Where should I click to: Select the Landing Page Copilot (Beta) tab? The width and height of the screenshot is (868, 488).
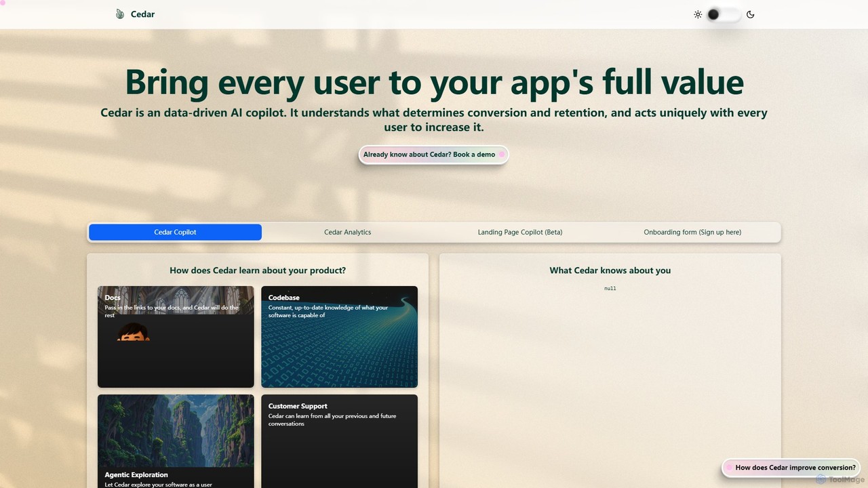pos(520,232)
